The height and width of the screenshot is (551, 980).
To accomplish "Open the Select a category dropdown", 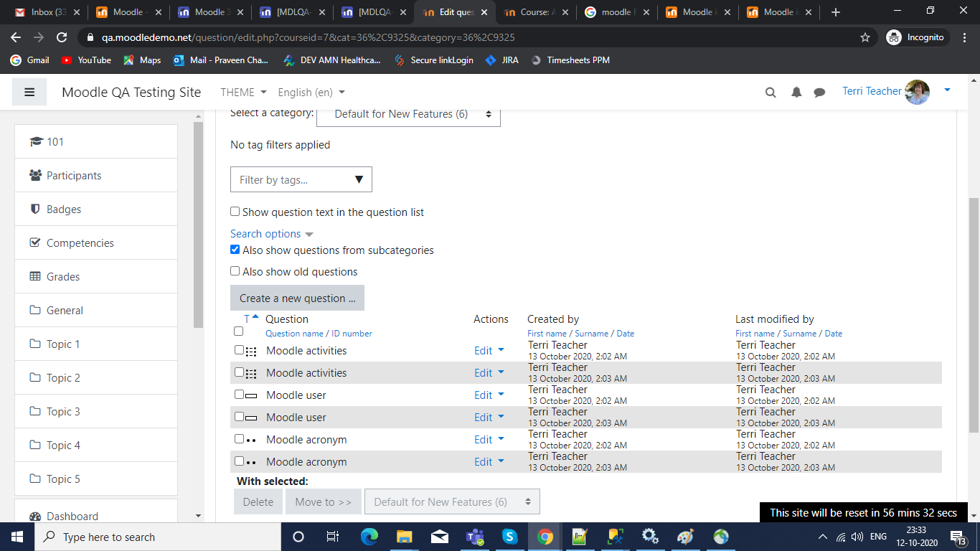I will point(408,114).
